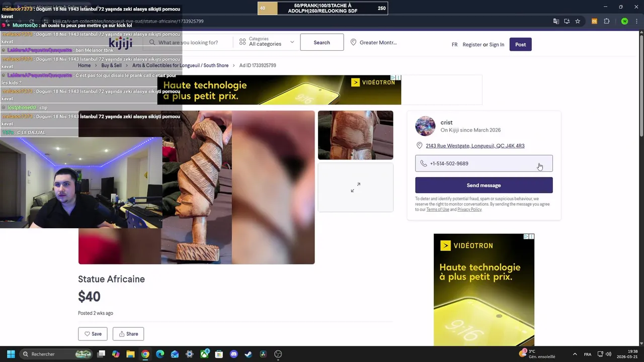Click the $40 price text

coord(89,297)
